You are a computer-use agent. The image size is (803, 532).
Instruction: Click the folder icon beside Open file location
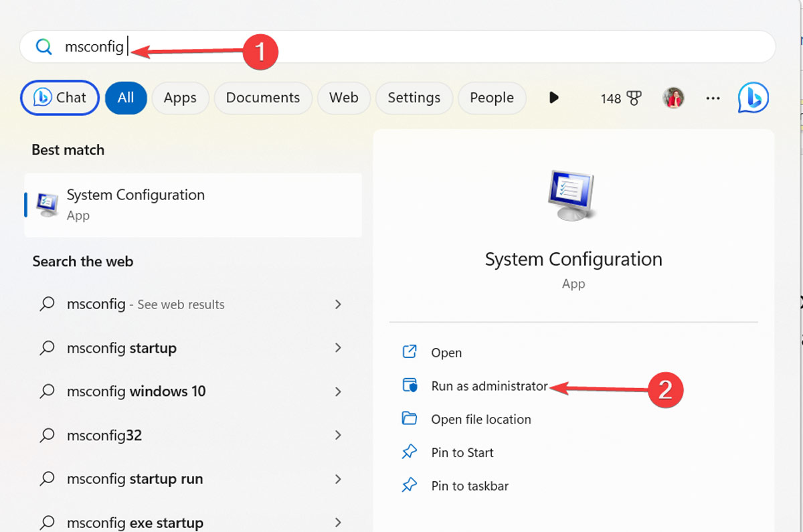pos(410,419)
